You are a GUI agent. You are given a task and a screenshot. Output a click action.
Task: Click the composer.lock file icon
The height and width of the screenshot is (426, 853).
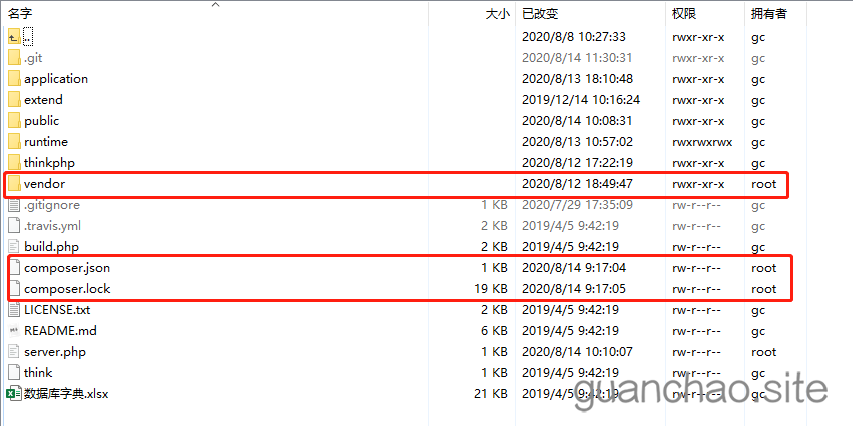point(14,289)
